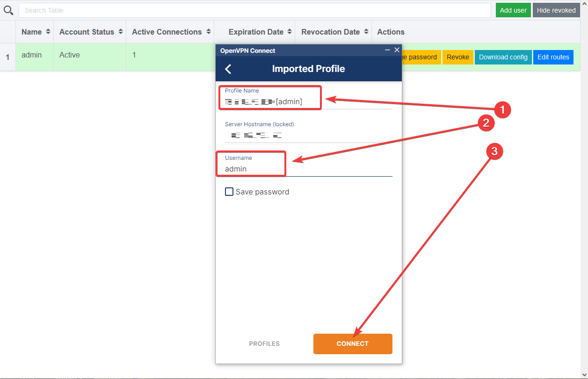588x379 pixels.
Task: Focus the Search Table field
Action: pyautogui.click(x=255, y=10)
